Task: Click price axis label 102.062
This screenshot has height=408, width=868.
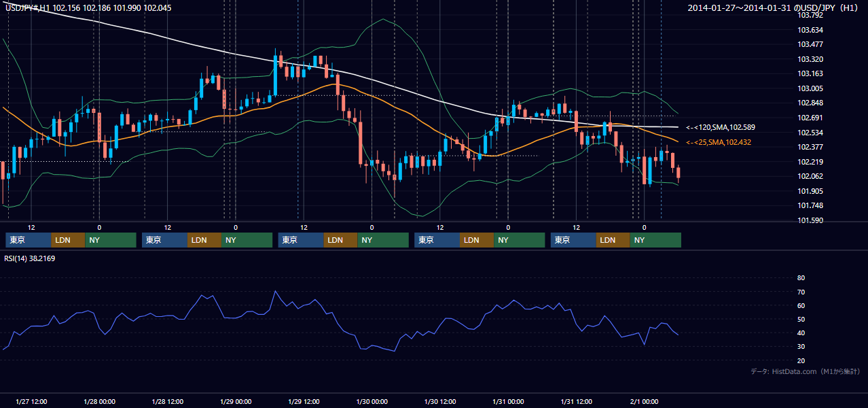Action: pos(810,176)
